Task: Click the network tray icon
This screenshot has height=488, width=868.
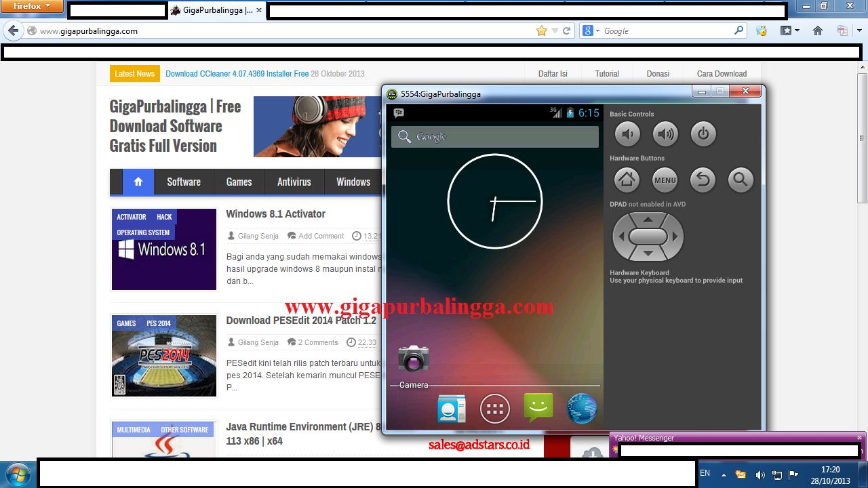Action: pyautogui.click(x=777, y=475)
